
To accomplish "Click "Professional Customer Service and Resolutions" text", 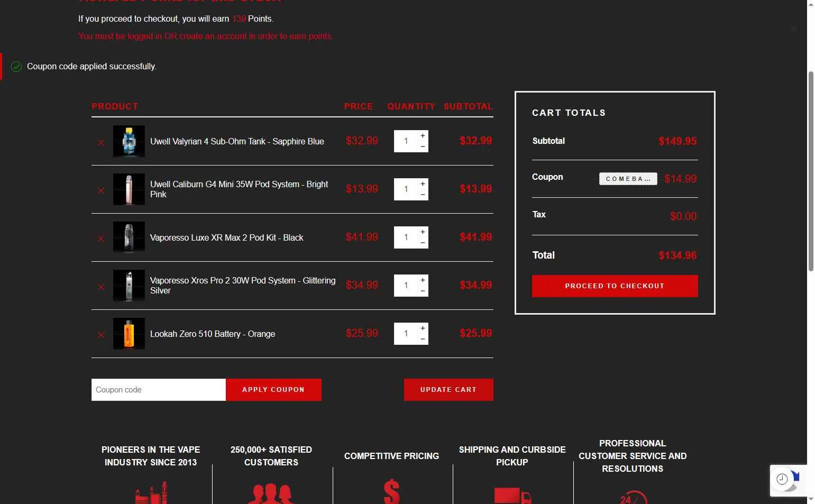I will point(633,456).
